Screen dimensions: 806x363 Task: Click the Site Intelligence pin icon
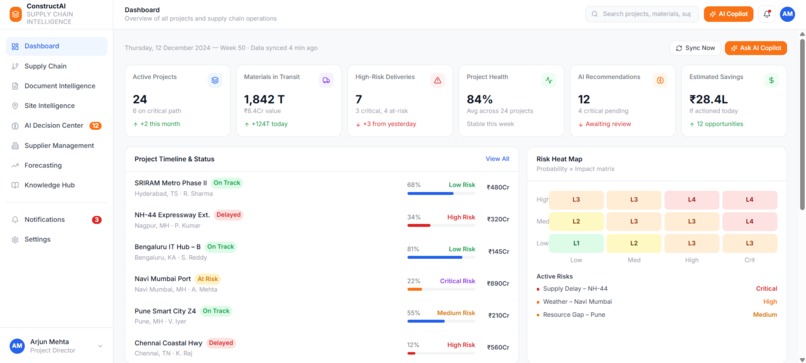click(15, 106)
